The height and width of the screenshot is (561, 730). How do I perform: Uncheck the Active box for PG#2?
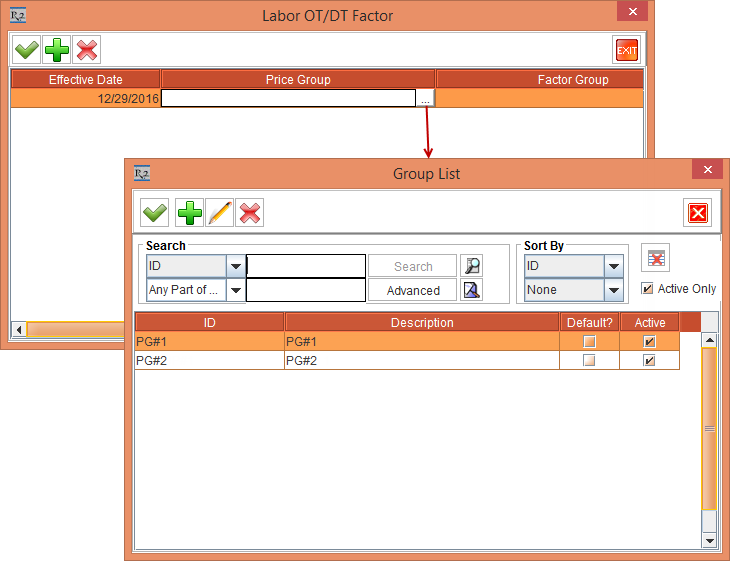[649, 361]
